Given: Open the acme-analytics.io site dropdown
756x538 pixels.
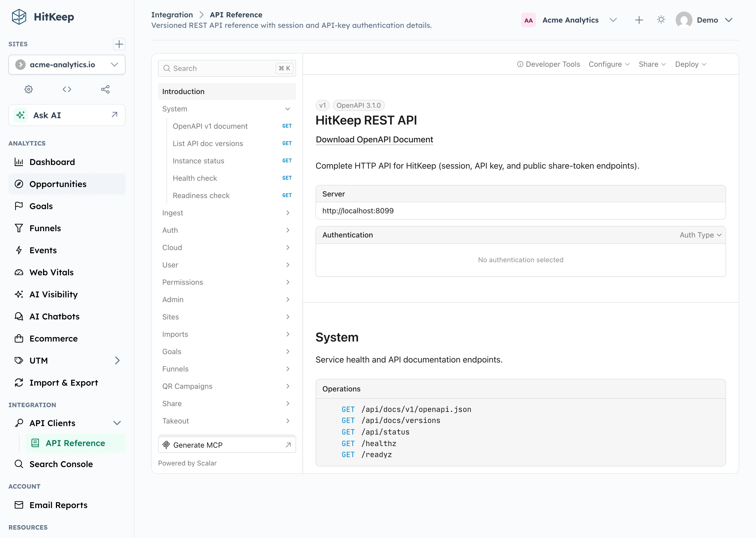Looking at the screenshot, I should coord(67,65).
